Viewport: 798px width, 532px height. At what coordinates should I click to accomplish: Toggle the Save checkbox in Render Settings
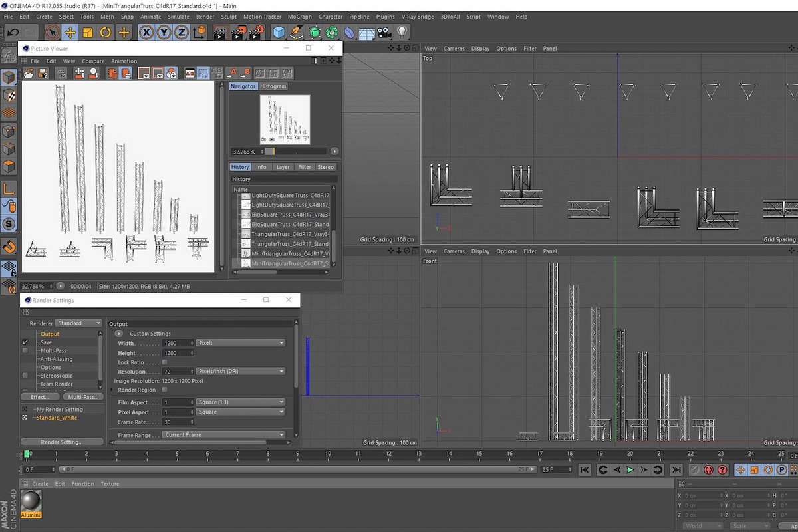(25, 342)
